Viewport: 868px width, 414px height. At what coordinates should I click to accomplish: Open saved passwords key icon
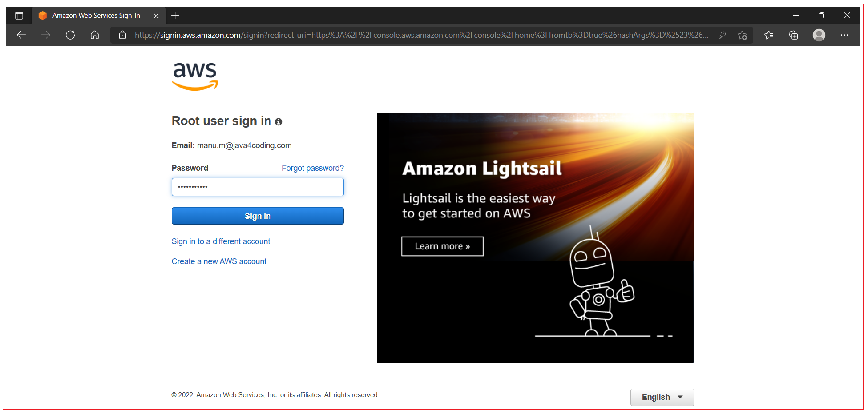[722, 35]
